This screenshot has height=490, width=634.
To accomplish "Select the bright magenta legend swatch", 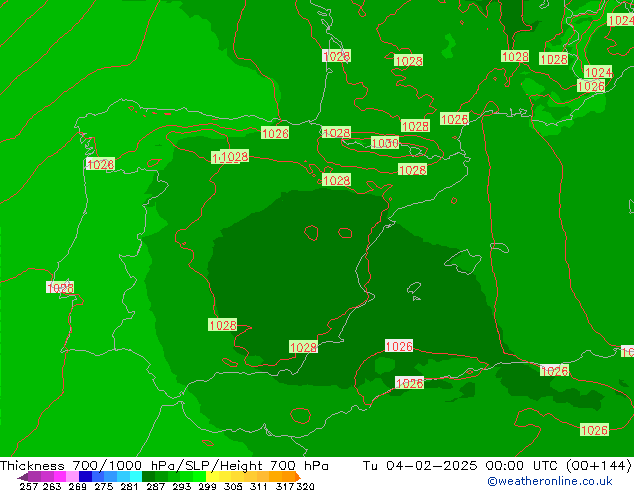I will coord(60,477).
